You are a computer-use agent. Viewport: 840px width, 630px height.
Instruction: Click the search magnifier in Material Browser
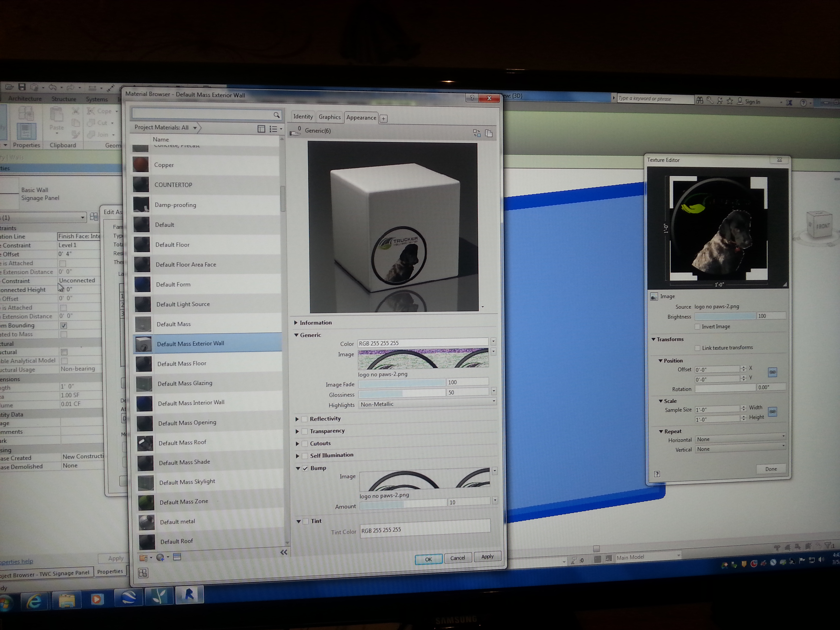[276, 115]
